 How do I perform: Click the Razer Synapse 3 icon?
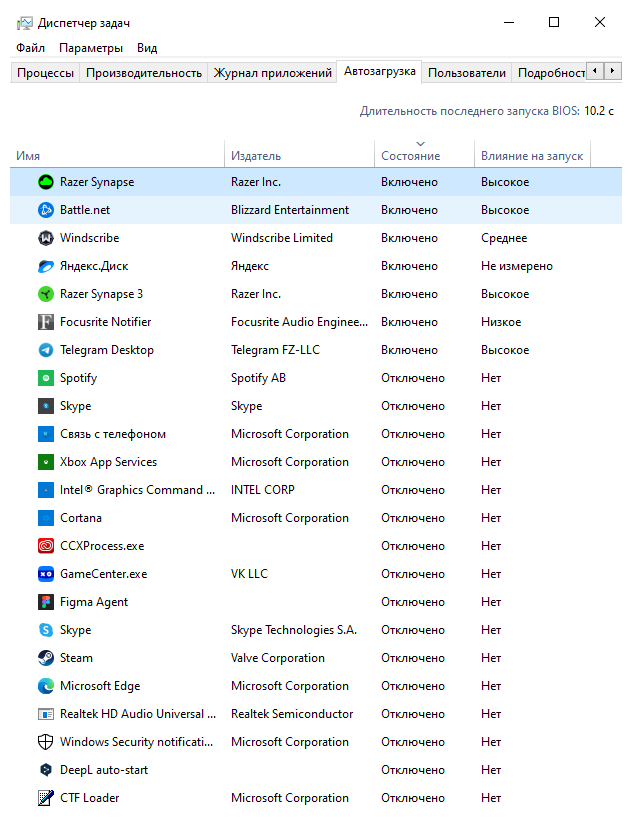(46, 294)
